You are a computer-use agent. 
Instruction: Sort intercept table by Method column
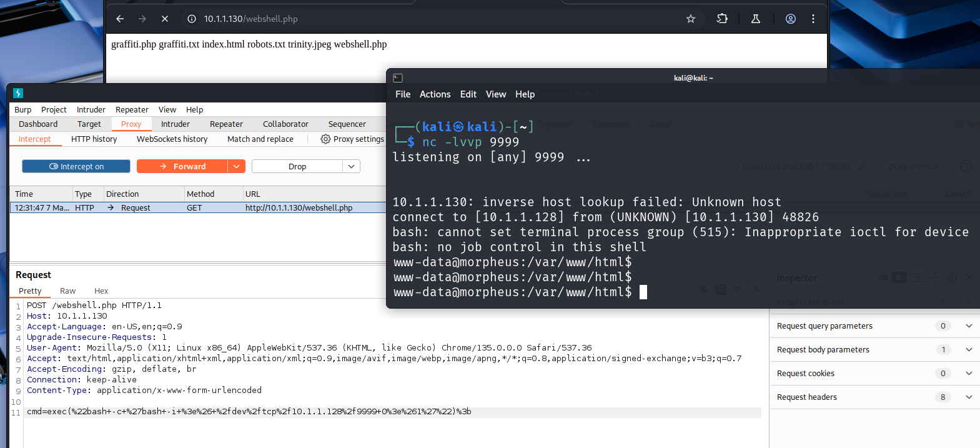213,194
